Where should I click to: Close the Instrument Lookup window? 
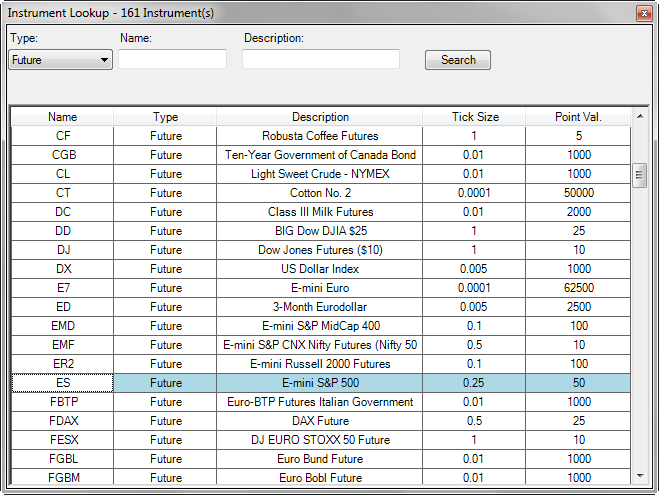pyautogui.click(x=644, y=13)
